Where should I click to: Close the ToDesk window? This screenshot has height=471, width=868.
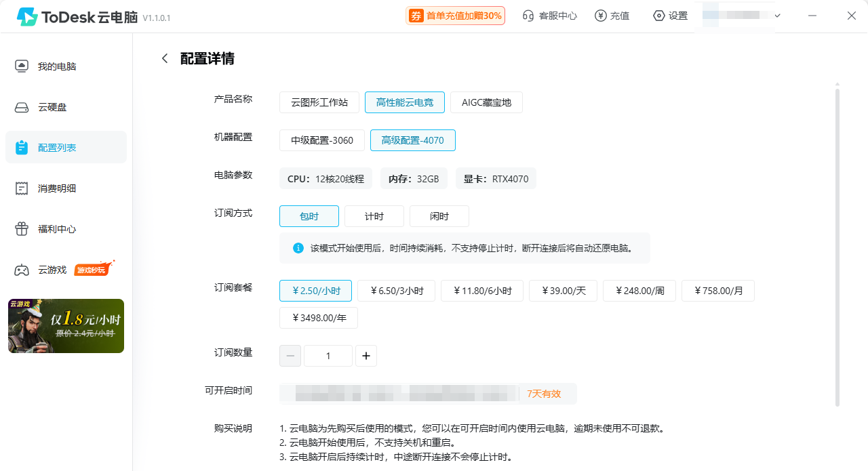(852, 16)
